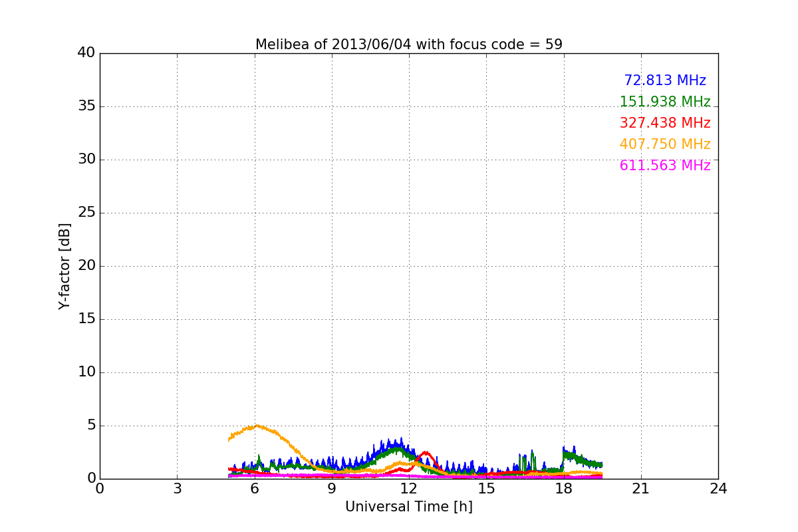Click x-axis tick value 15
This screenshot has width=798, height=532.
point(486,488)
